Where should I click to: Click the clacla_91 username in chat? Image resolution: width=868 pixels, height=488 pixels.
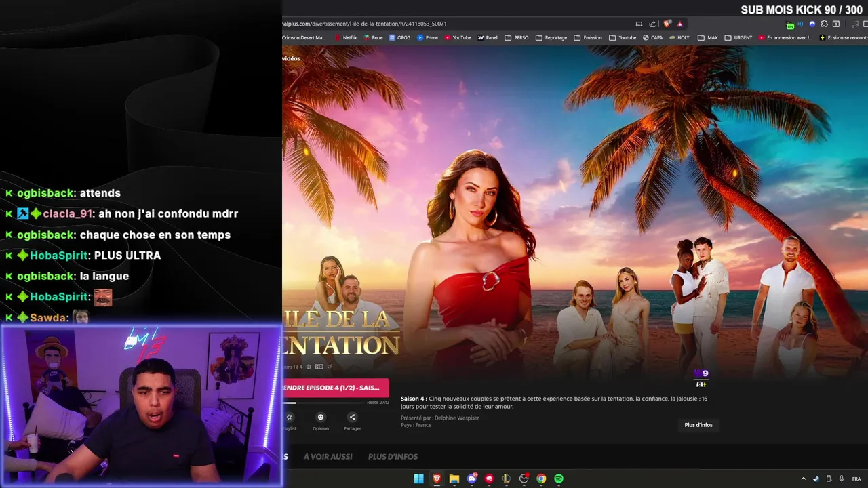(x=68, y=213)
